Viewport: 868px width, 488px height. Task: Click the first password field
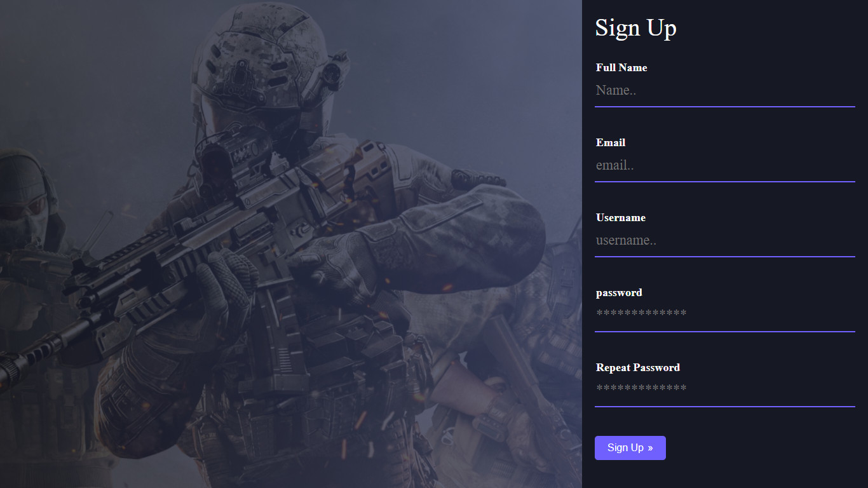click(725, 316)
